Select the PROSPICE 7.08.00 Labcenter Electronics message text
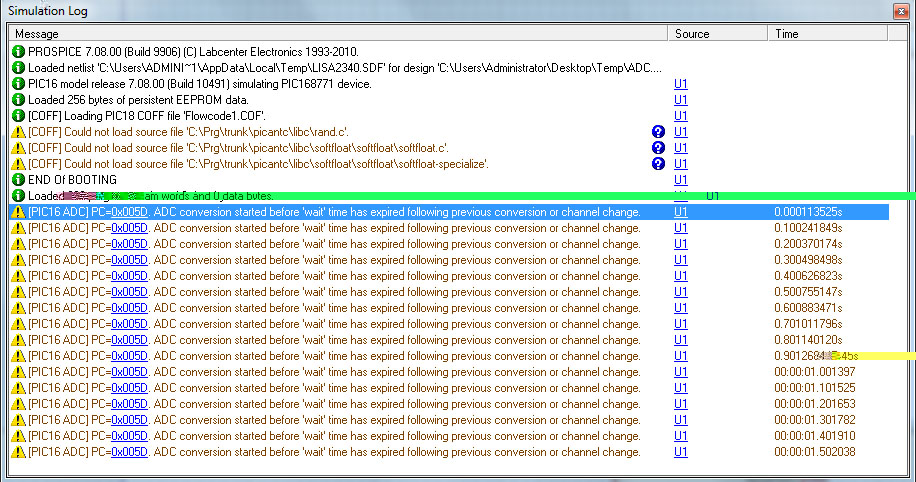 click(193, 52)
